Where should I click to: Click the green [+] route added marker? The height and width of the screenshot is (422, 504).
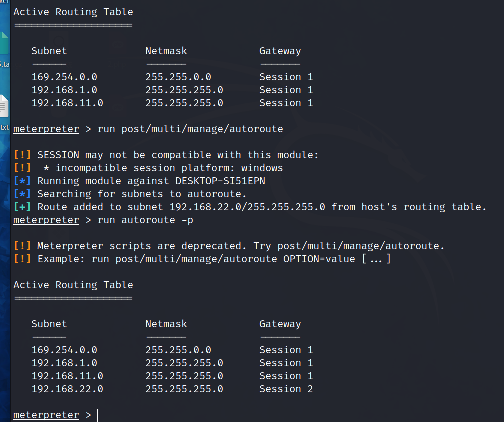tap(22, 207)
